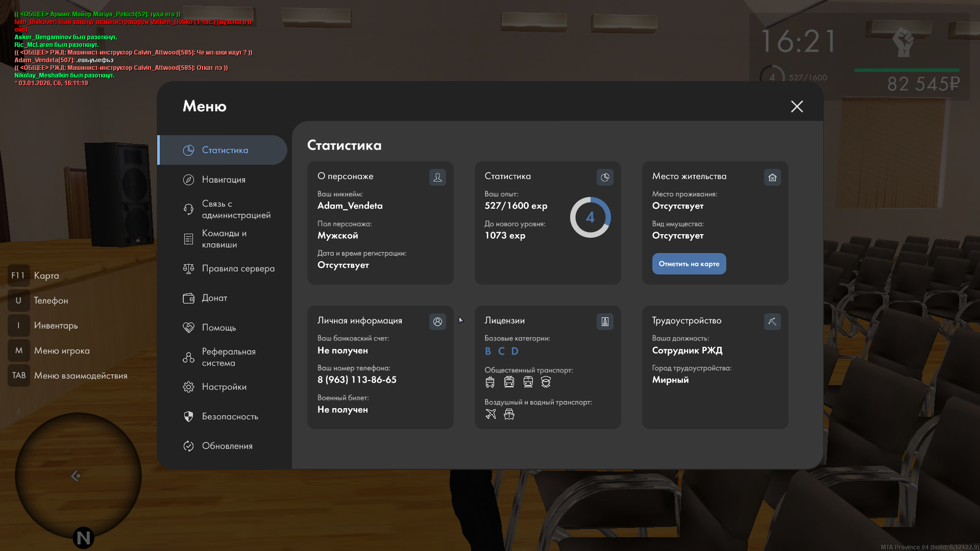
Task: Click the house icon in Место жительства card
Action: pos(772,177)
